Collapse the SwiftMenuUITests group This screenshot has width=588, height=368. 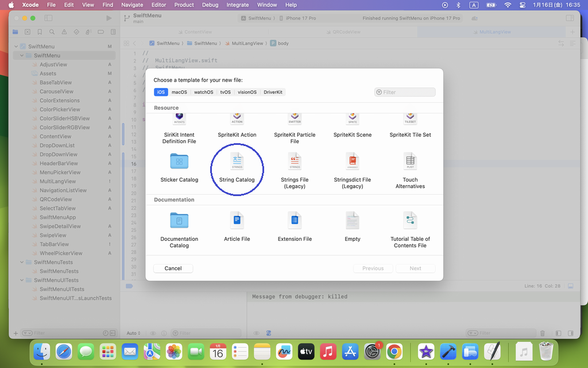[x=22, y=280]
